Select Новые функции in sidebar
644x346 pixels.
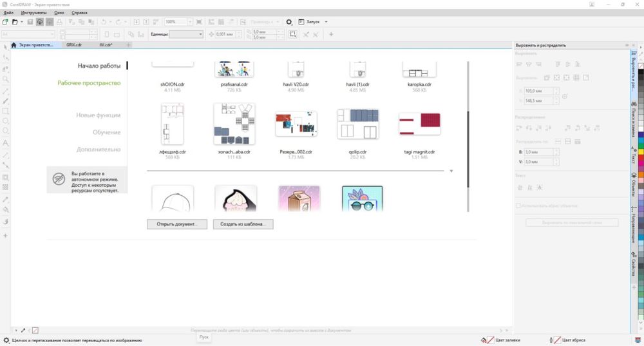[x=98, y=115]
